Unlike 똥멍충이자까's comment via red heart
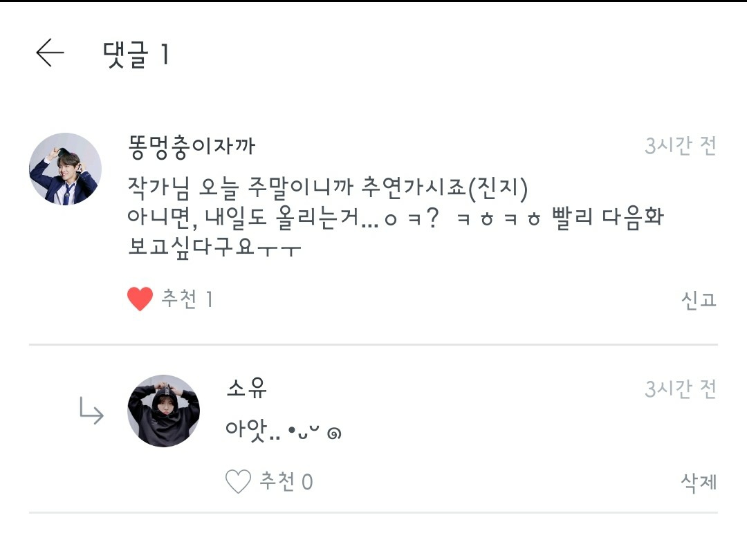Viewport: 747px width, 560px height. (140, 299)
